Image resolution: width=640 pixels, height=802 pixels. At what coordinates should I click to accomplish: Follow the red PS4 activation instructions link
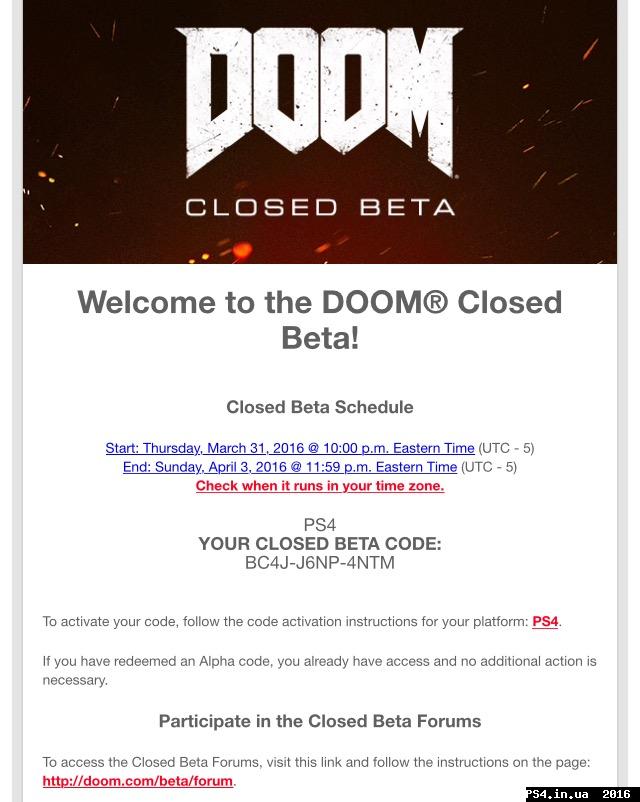coord(545,621)
